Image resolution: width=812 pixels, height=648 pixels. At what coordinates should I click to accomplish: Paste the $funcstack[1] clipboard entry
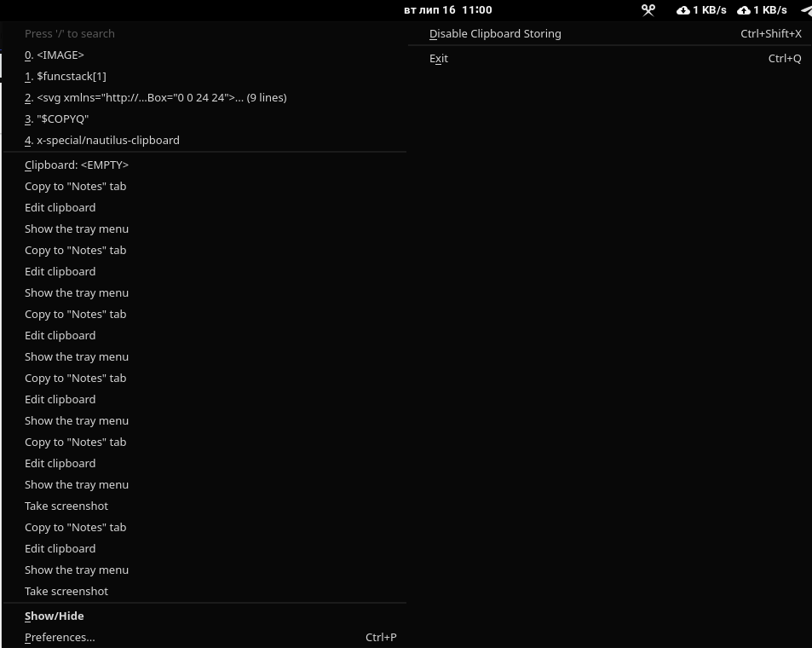[x=66, y=76]
